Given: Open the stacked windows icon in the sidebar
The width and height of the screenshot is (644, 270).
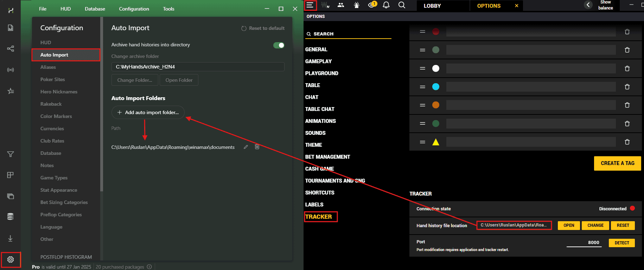Looking at the screenshot, I should click(11, 196).
